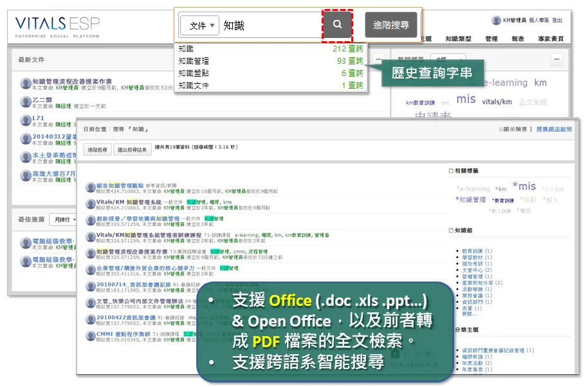This screenshot has height=387, width=588.
Task: Click the vitals/km tag in tag cloud
Action: [497, 102]
